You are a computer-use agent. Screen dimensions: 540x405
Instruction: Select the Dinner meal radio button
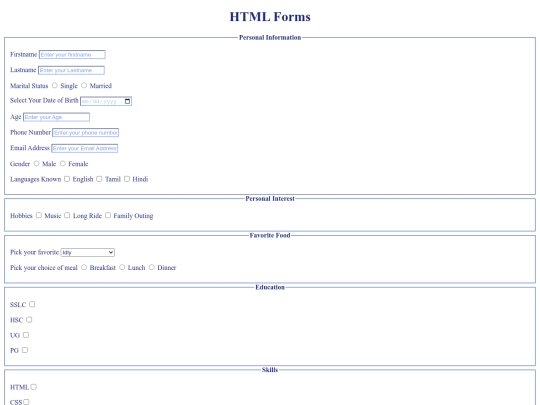pyautogui.click(x=152, y=267)
